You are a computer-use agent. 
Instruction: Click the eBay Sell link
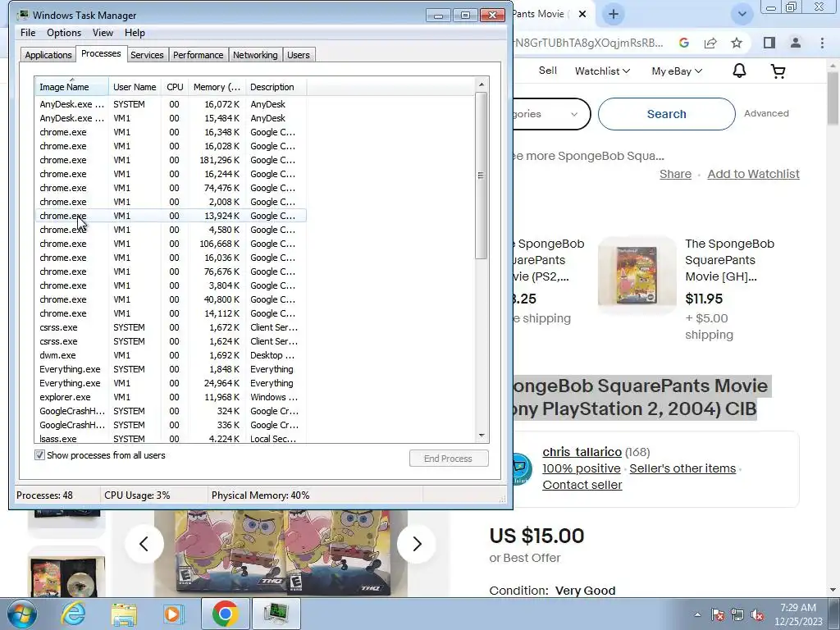547,71
